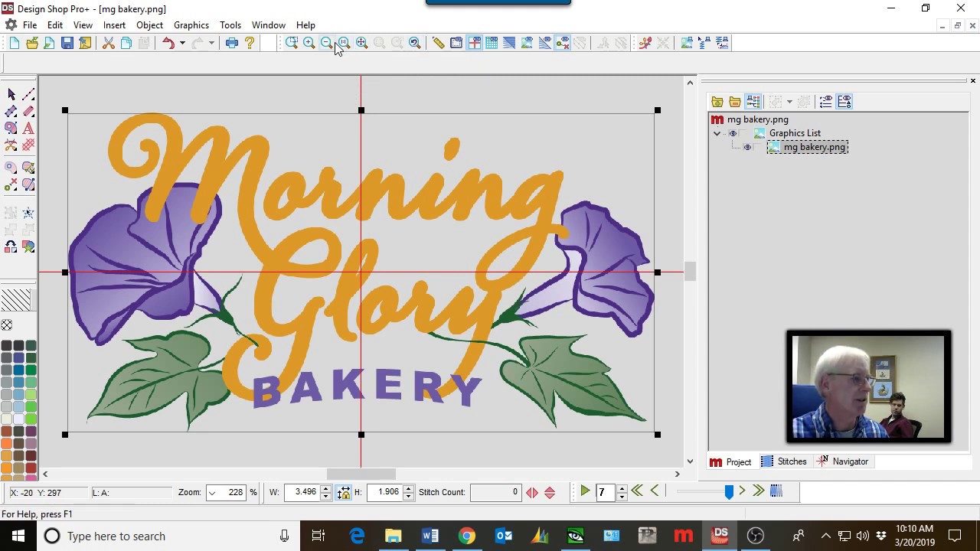This screenshot has height=551, width=980.
Task: Increase the width W spinner value
Action: (325, 488)
